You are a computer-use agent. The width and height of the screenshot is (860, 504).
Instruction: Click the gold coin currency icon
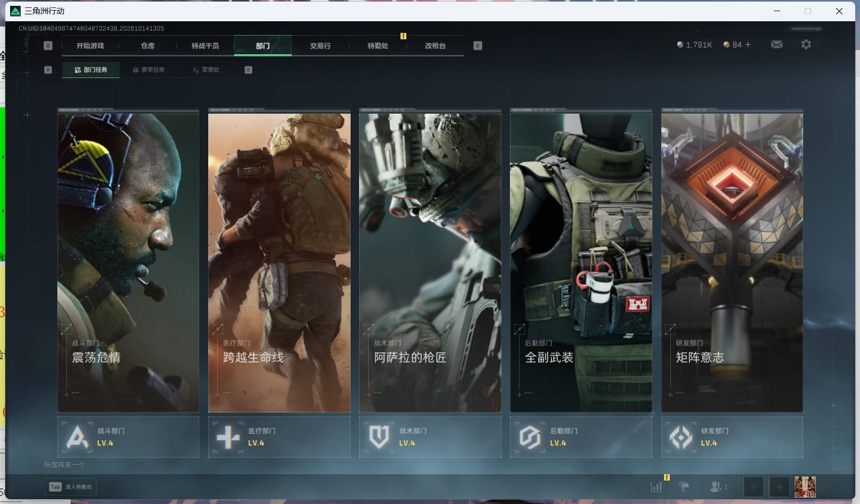click(x=726, y=45)
